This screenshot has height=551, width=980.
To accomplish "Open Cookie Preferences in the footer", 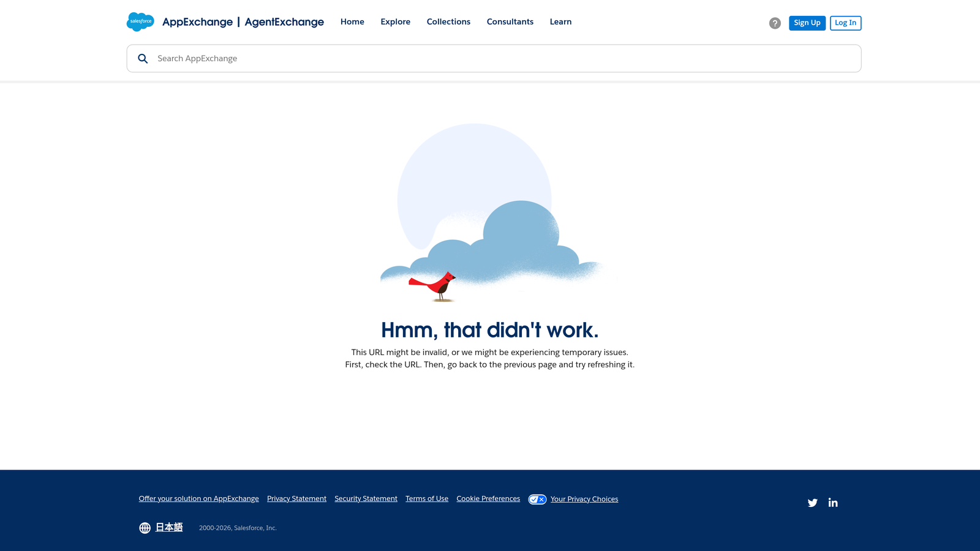I will 488,498.
